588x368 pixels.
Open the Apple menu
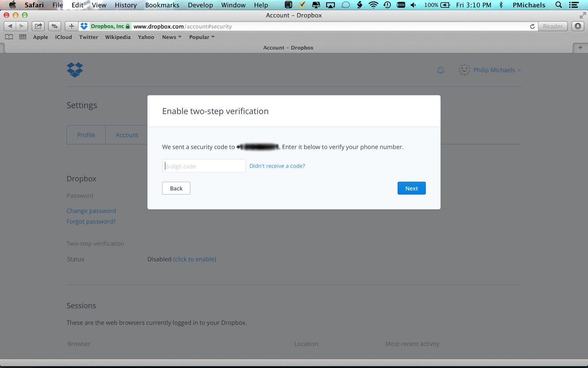(x=13, y=5)
